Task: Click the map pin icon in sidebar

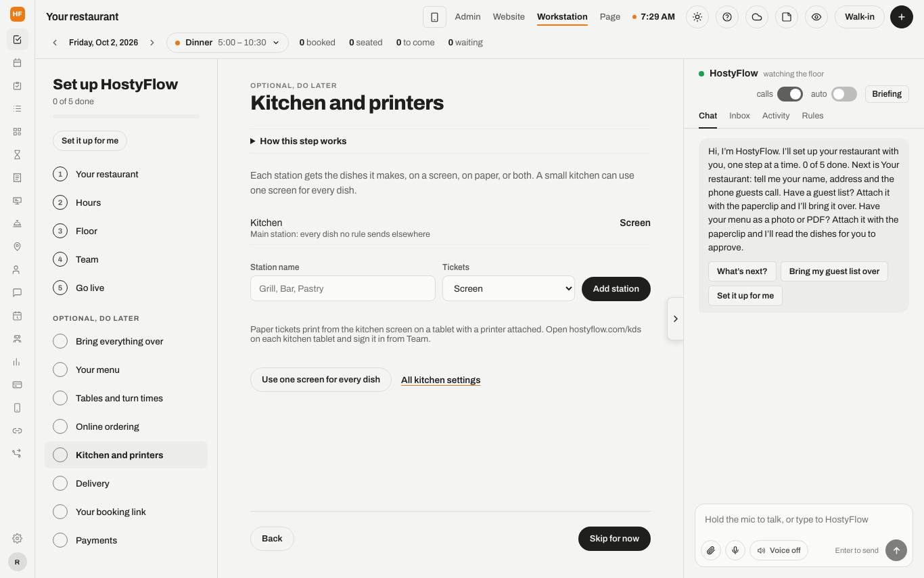Action: [x=17, y=247]
